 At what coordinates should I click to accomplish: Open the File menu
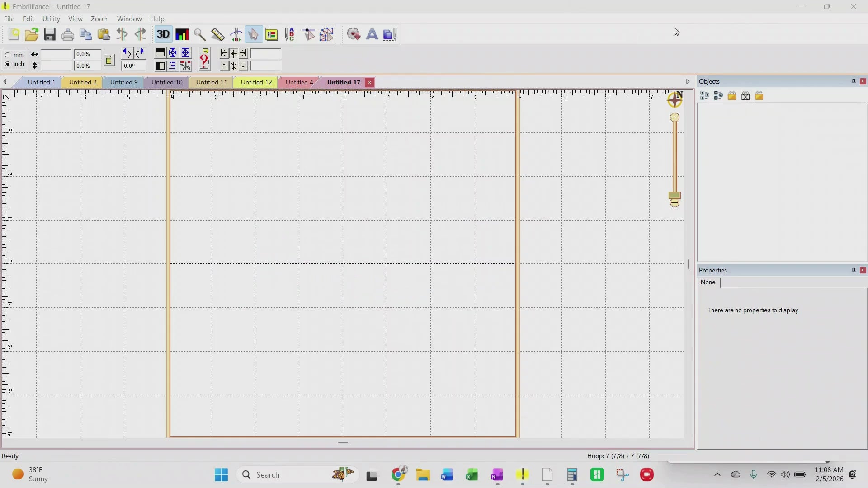9,19
